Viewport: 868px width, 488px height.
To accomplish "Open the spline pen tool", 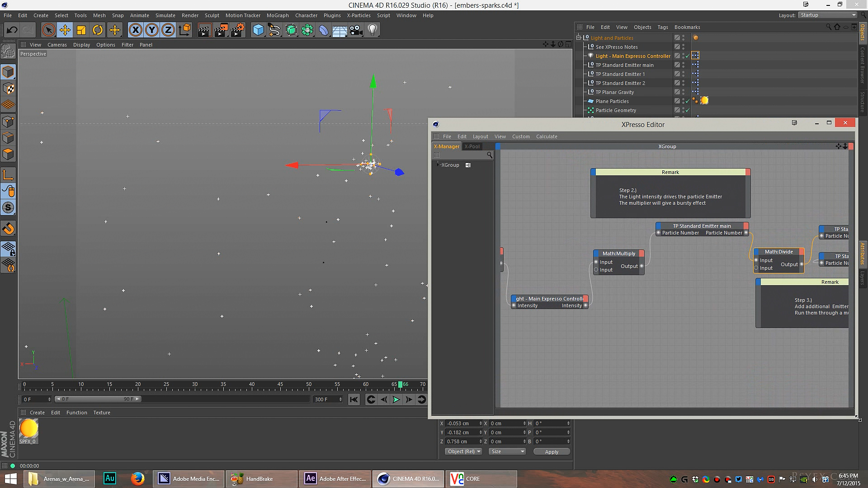I will point(274,30).
